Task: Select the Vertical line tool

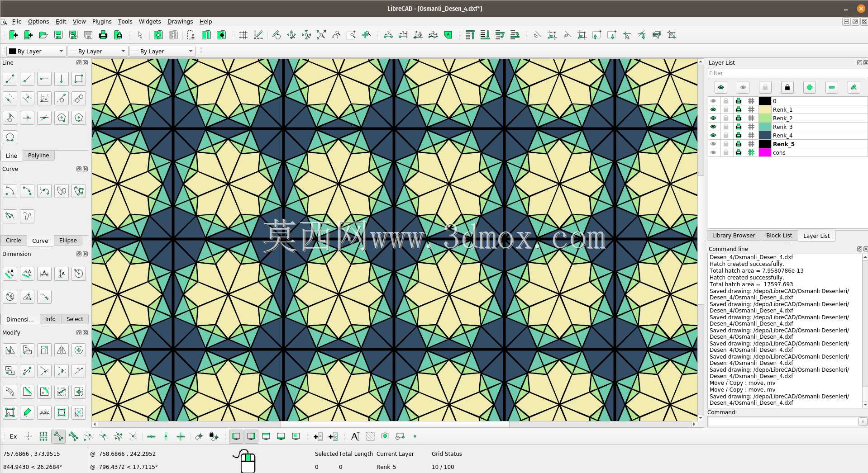Action: click(62, 79)
